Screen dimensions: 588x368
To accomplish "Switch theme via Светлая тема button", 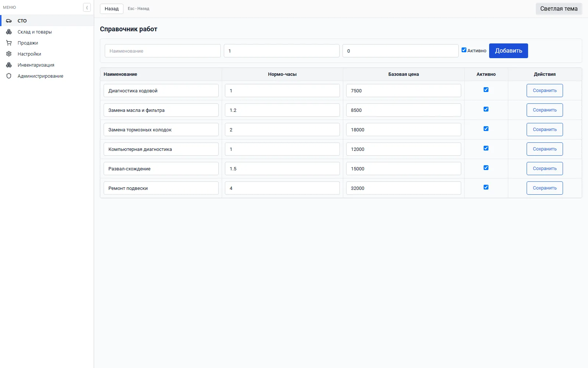I will click(x=559, y=8).
